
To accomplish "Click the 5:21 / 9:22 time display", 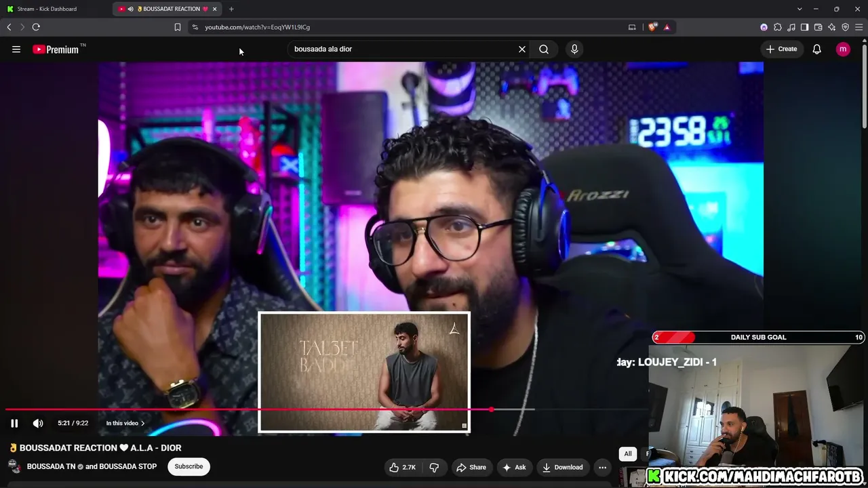I will (x=73, y=423).
